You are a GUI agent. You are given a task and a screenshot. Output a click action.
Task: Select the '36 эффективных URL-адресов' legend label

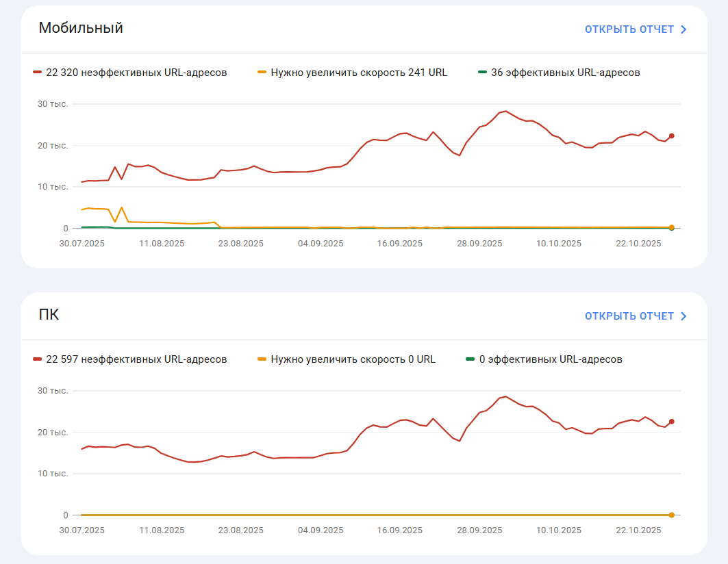click(x=566, y=72)
